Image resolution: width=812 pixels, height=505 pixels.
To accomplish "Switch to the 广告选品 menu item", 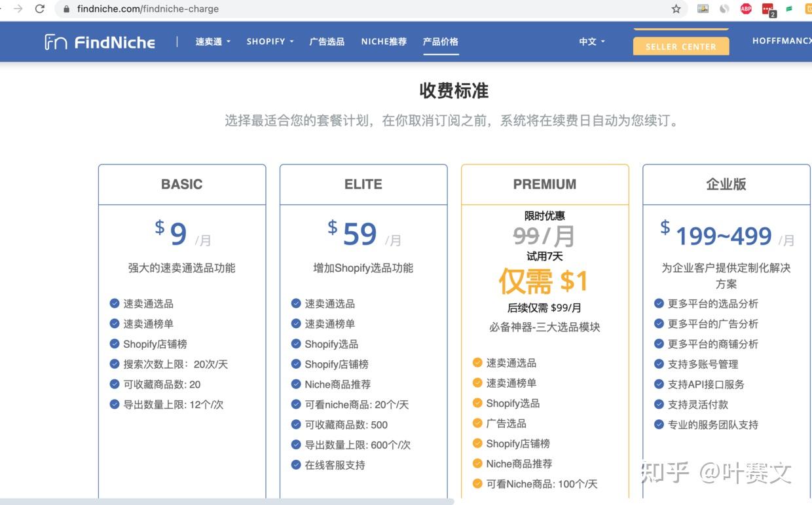I will (x=326, y=41).
